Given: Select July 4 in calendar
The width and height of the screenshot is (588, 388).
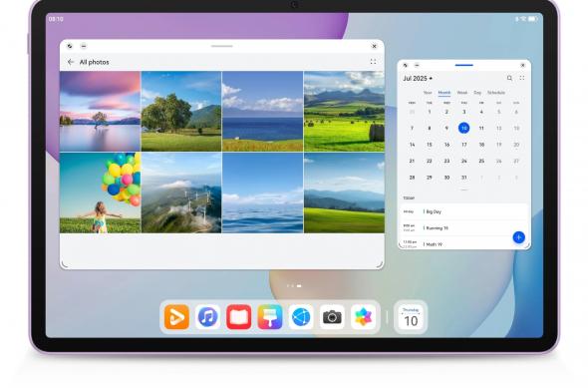Looking at the screenshot, I should (481, 112).
